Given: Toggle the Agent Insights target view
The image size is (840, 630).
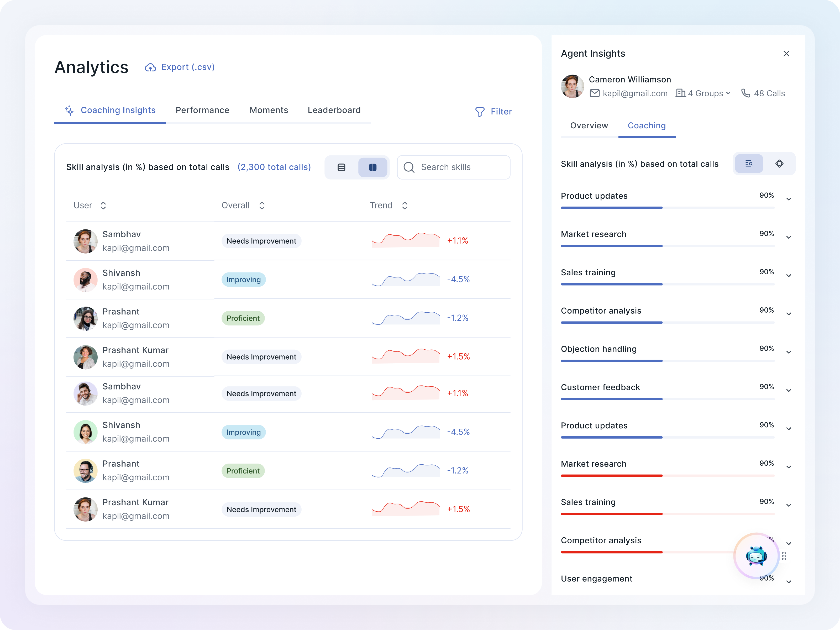Looking at the screenshot, I should pyautogui.click(x=779, y=164).
